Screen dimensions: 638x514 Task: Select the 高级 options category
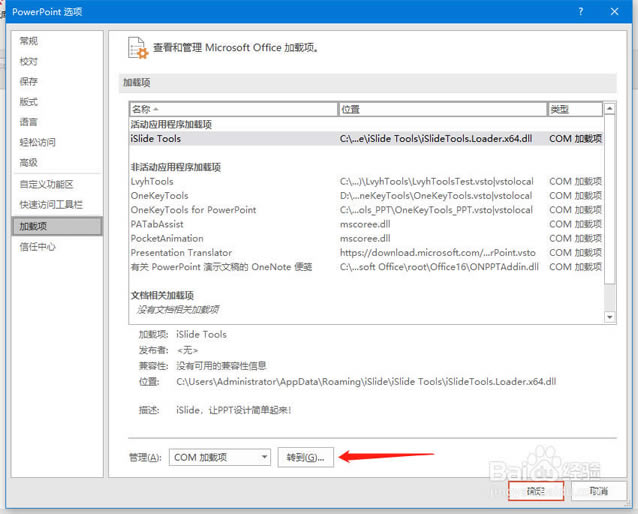pos(29,162)
